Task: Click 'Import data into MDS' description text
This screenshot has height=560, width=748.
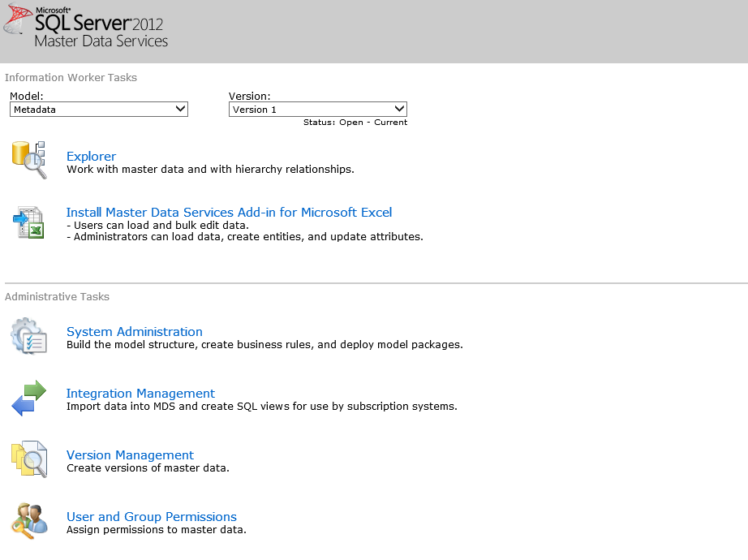Action: [262, 406]
